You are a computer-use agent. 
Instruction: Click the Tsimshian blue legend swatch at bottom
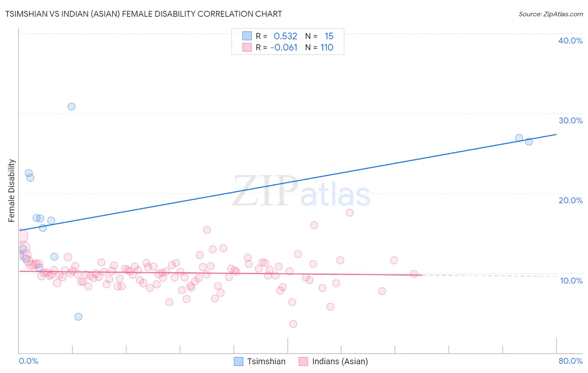click(238, 361)
